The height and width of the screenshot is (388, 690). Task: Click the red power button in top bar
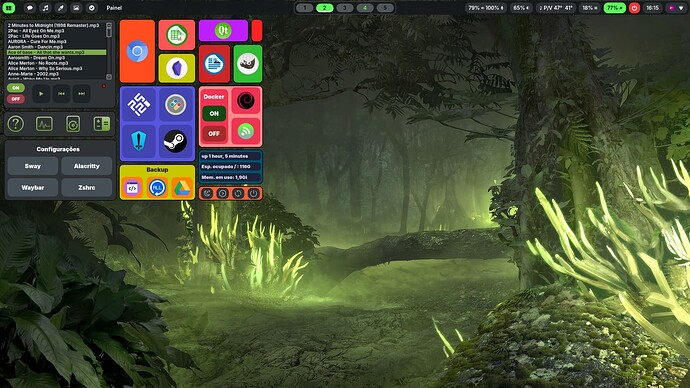634,7
